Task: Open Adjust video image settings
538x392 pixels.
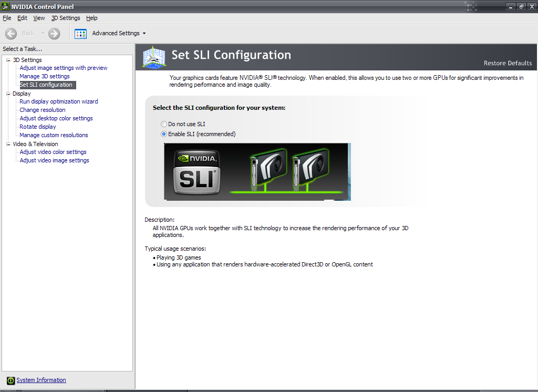Action: coord(54,160)
